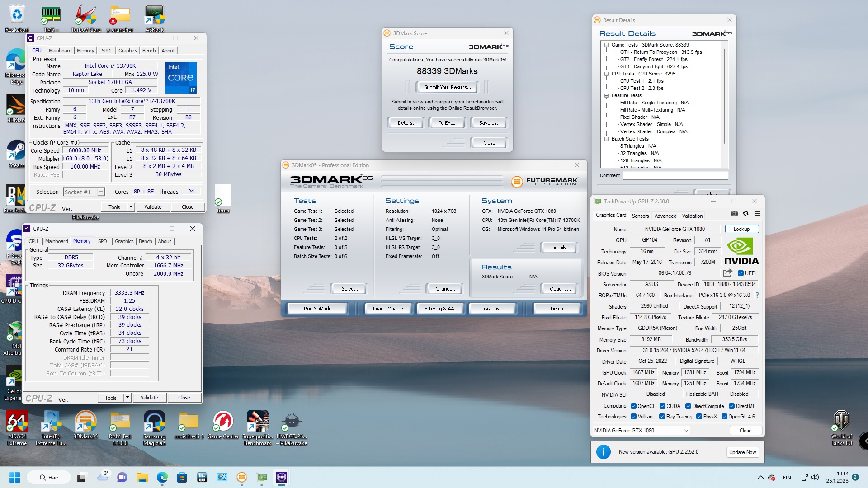Image resolution: width=868 pixels, height=488 pixels.
Task: Click the taskbar search box
Action: pos(48,477)
